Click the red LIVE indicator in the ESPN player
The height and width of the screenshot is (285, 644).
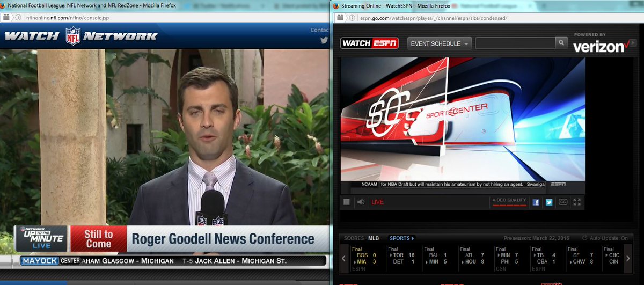(378, 202)
